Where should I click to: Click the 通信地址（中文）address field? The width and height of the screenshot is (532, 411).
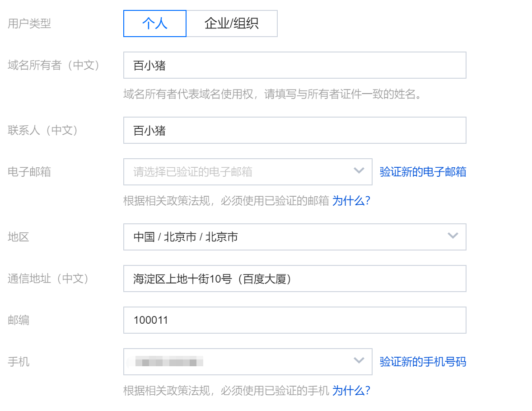(295, 279)
